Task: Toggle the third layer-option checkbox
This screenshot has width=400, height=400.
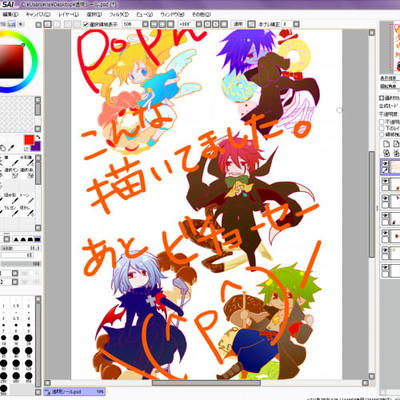Action: tap(382, 135)
